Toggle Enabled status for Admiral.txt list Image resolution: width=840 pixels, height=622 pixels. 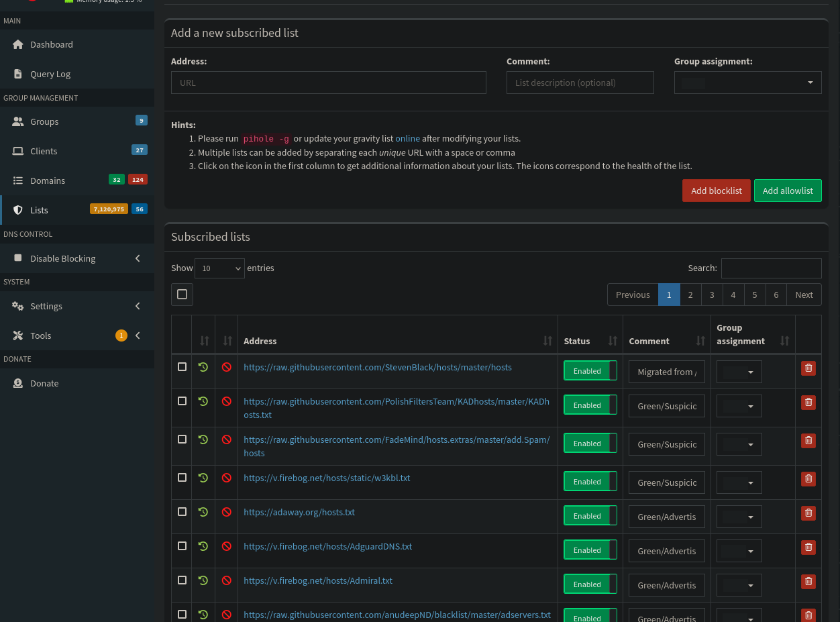pos(590,584)
